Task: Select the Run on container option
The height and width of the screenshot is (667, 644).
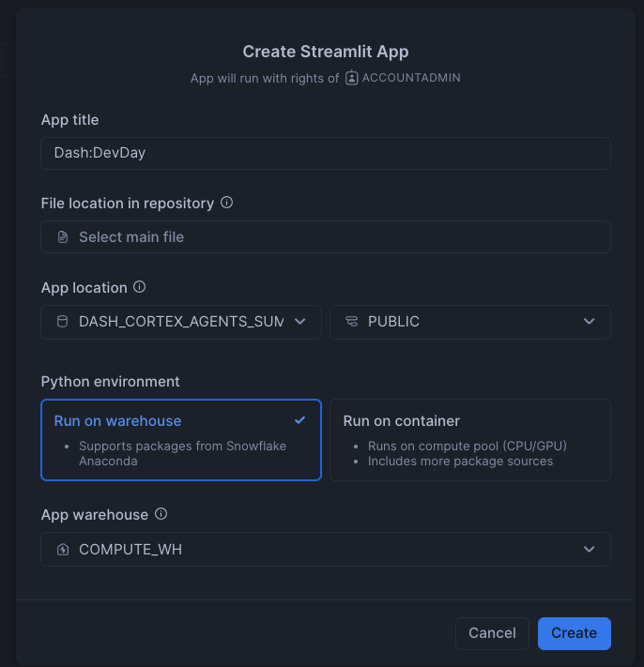Action: point(470,440)
